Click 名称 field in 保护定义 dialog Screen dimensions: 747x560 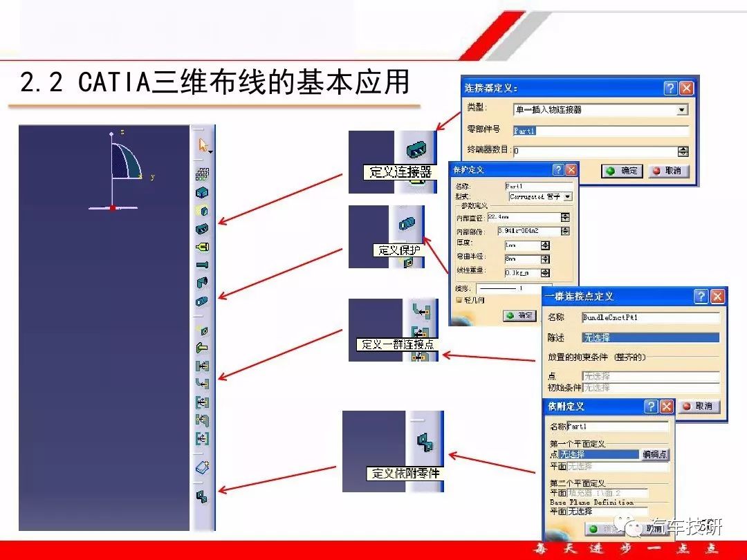(538, 186)
